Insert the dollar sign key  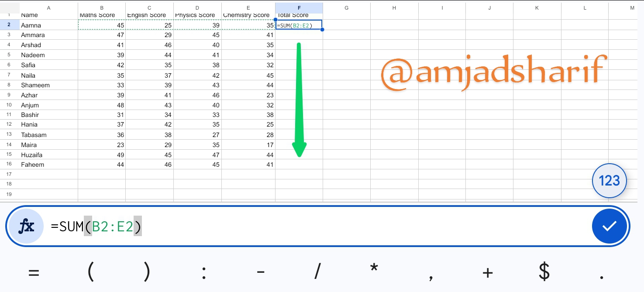pos(544,272)
